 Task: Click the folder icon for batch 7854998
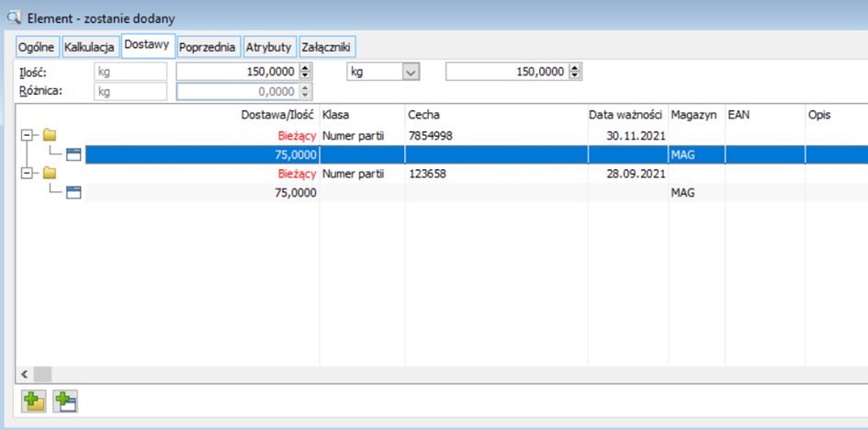pyautogui.click(x=49, y=136)
